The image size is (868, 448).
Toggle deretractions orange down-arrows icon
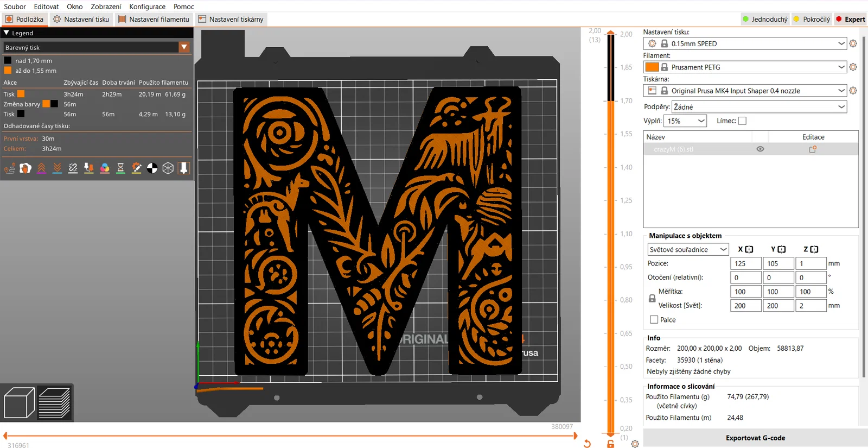pos(57,168)
